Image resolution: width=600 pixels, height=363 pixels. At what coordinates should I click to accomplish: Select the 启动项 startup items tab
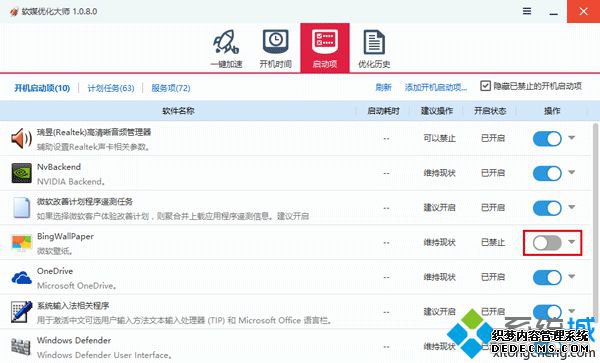tap(324, 48)
